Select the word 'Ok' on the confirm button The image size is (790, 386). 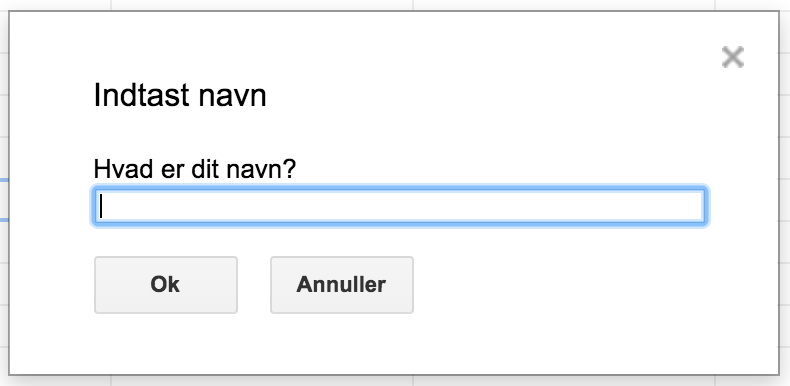tap(165, 284)
